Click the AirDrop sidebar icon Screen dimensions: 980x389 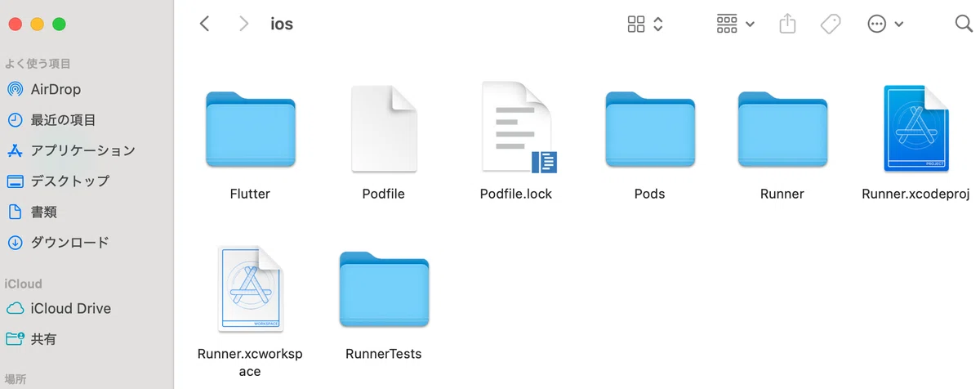pos(15,89)
